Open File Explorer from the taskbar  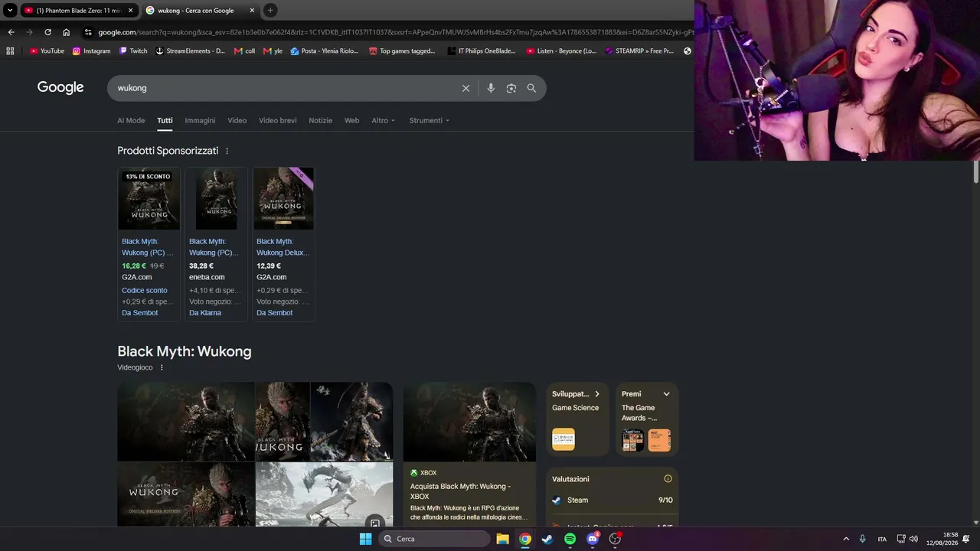[x=503, y=539]
